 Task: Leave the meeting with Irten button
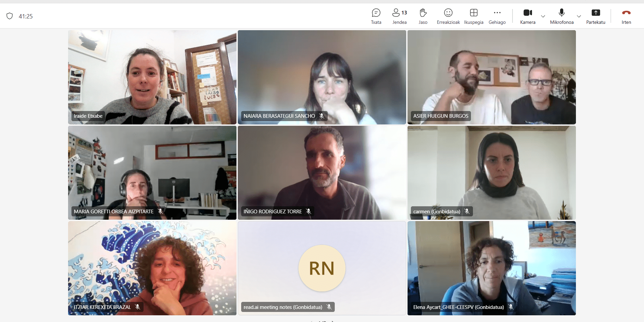point(626,16)
